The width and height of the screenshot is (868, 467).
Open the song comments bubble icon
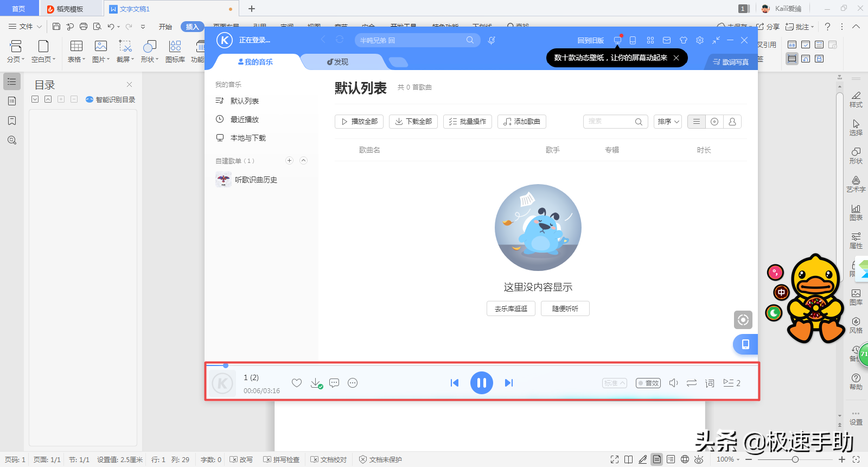[334, 383]
